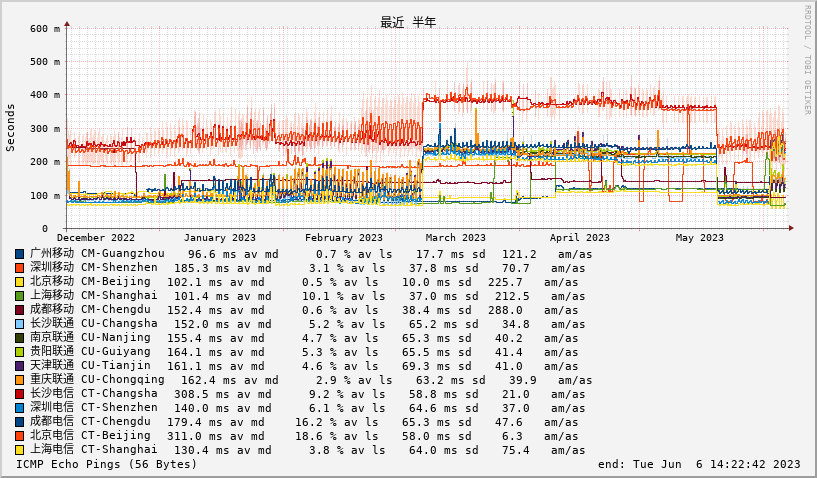
Task: Click the 400 m y-axis tick label
Action: point(44,95)
